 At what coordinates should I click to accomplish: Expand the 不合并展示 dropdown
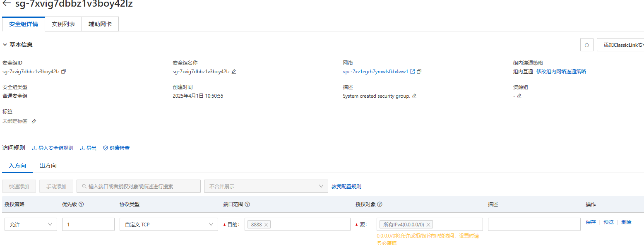[266, 186]
